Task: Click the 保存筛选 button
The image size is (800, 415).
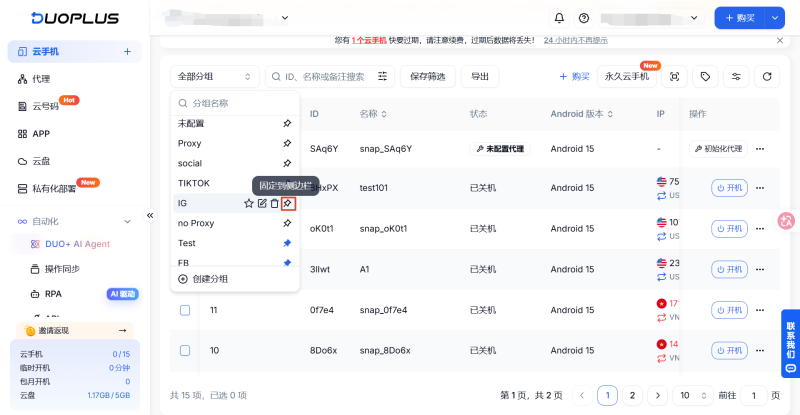Action: coord(428,77)
